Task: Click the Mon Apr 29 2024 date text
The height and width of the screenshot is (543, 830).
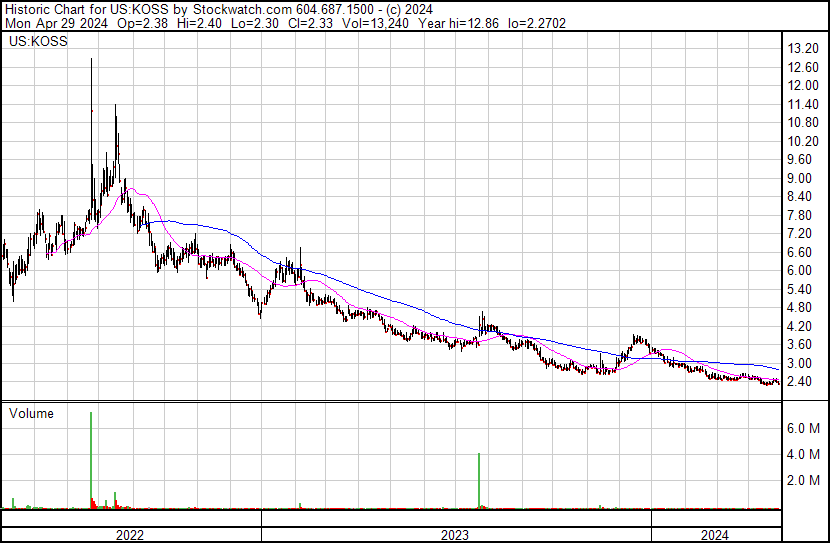Action: coord(56,23)
